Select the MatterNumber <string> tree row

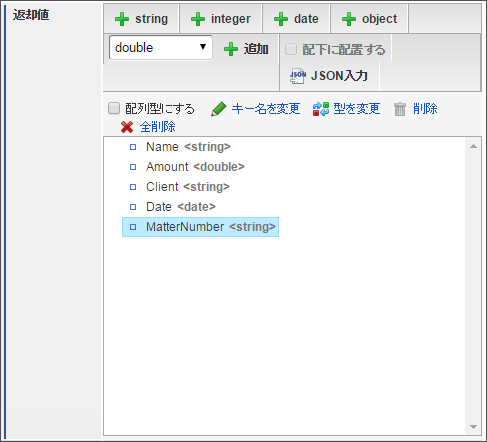click(200, 227)
